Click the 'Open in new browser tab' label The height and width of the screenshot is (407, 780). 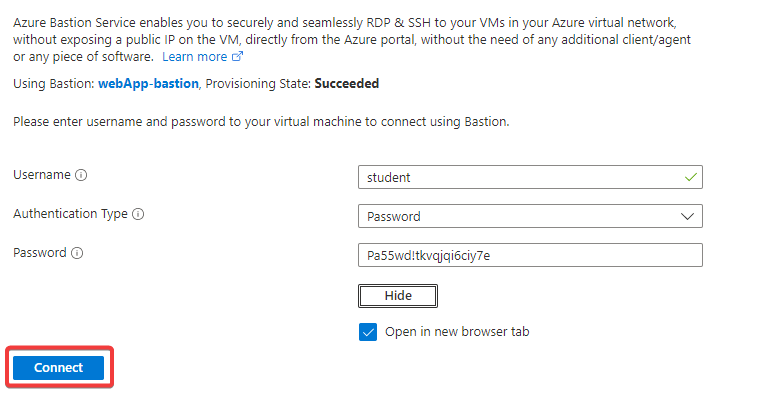(457, 332)
